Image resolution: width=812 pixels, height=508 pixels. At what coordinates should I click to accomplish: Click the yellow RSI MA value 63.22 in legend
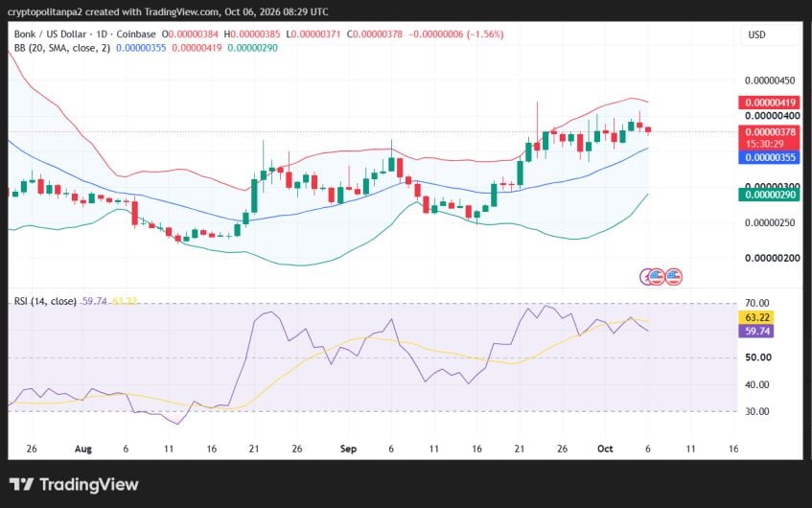125,301
